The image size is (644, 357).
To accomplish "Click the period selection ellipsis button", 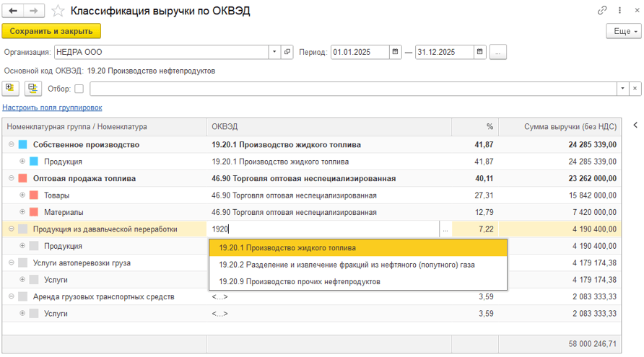I will (x=498, y=52).
